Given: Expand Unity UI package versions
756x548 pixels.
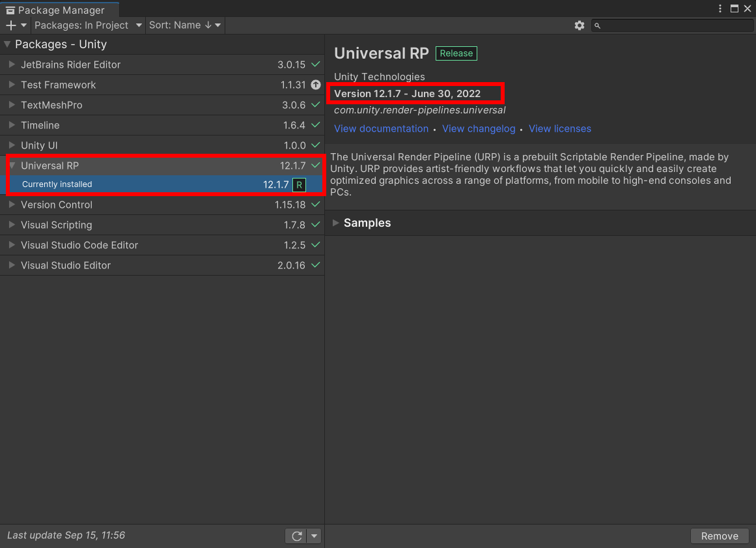Looking at the screenshot, I should 12,145.
